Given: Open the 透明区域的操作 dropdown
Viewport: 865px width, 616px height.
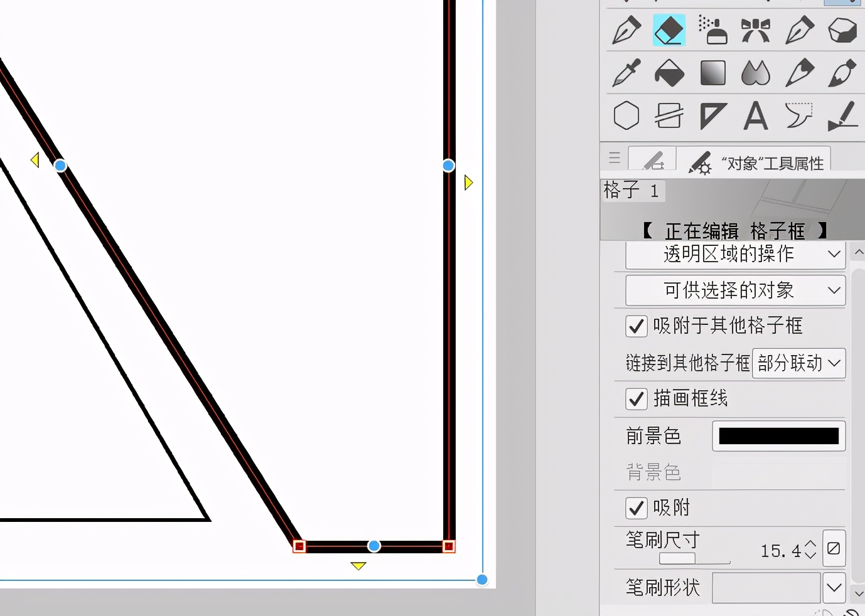Looking at the screenshot, I should pyautogui.click(x=735, y=254).
